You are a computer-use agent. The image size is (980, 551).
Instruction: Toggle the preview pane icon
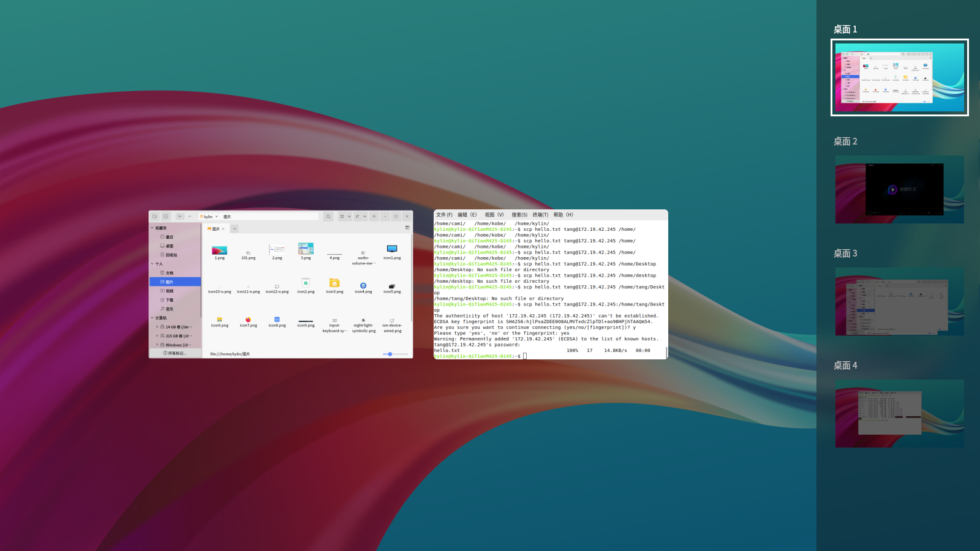coord(407,228)
